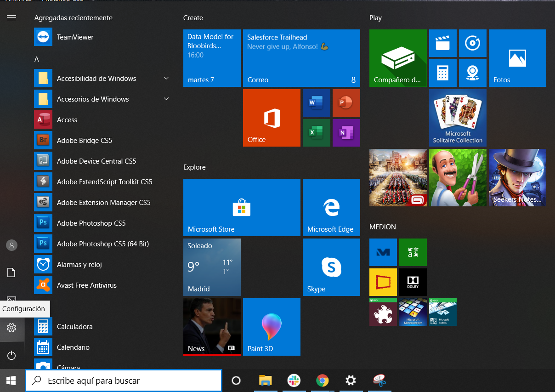This screenshot has height=392, width=555.
Task: Click the Explore group heading
Action: (x=194, y=167)
